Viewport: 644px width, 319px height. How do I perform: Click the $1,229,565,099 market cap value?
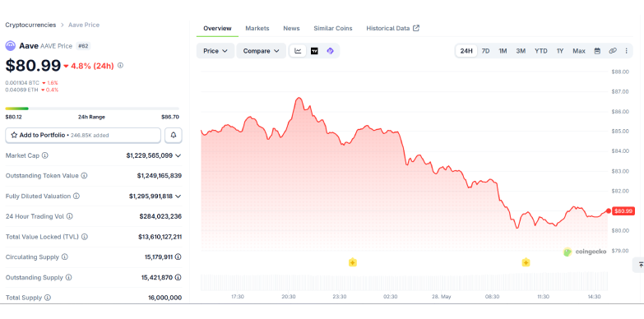click(x=149, y=155)
